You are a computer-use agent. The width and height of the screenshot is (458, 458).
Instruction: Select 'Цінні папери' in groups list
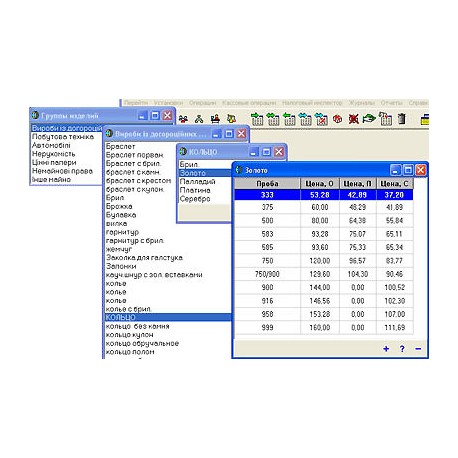[x=54, y=162]
